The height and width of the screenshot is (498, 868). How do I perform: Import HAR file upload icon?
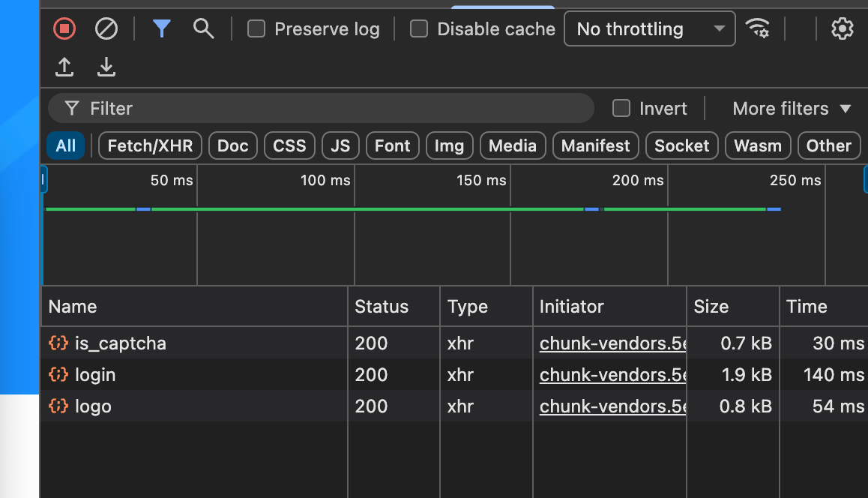click(x=64, y=67)
